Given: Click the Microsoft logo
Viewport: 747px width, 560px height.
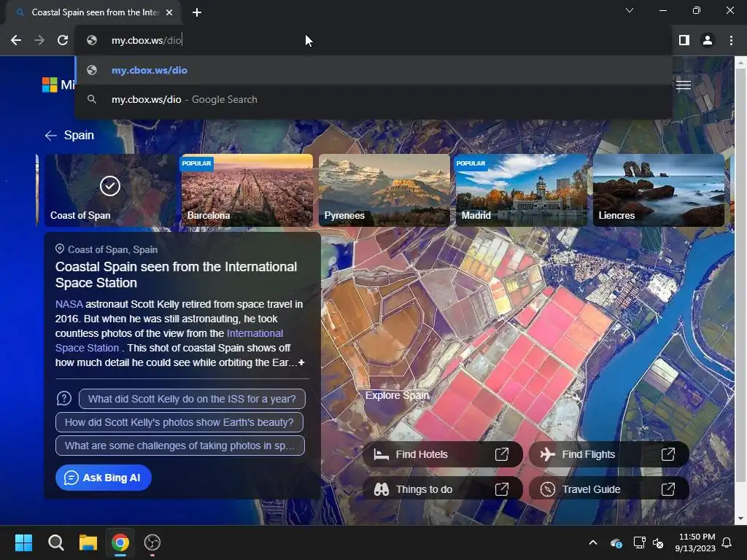Looking at the screenshot, I should (x=50, y=85).
